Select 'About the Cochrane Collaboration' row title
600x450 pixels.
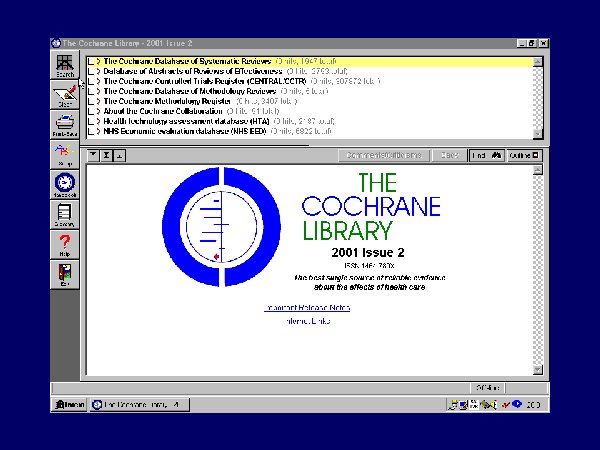coord(163,111)
